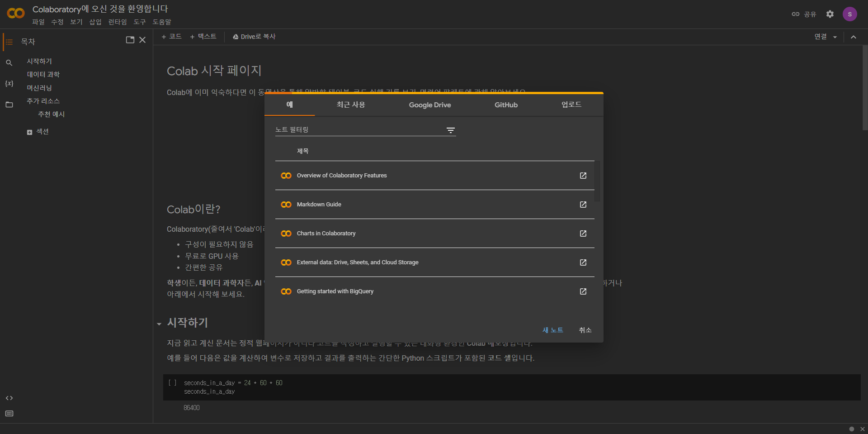Open the search icon in left rail
868x434 pixels.
coord(9,63)
